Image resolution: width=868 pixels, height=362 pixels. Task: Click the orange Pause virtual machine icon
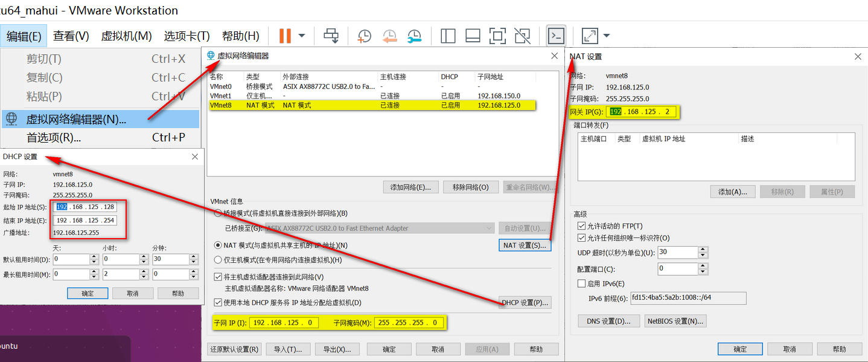click(285, 36)
